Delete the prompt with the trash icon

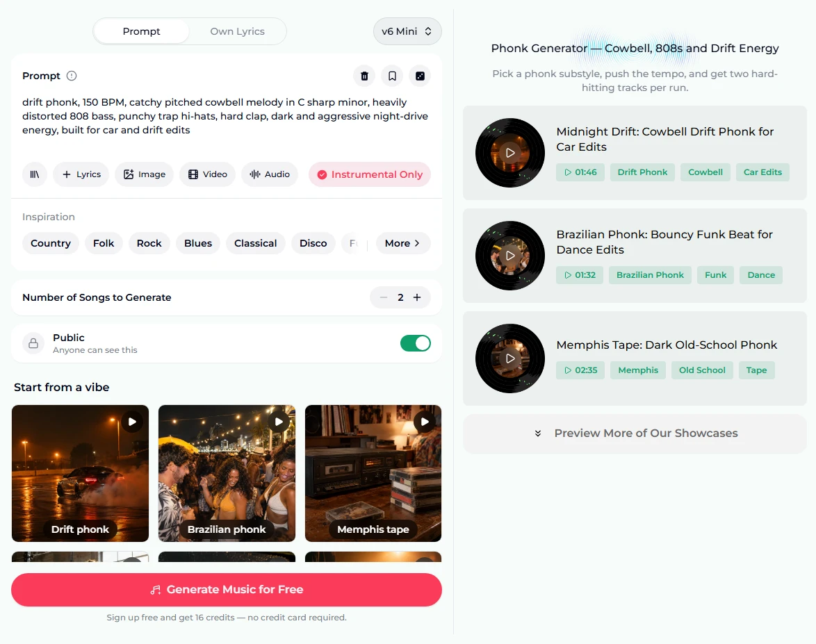[364, 76]
